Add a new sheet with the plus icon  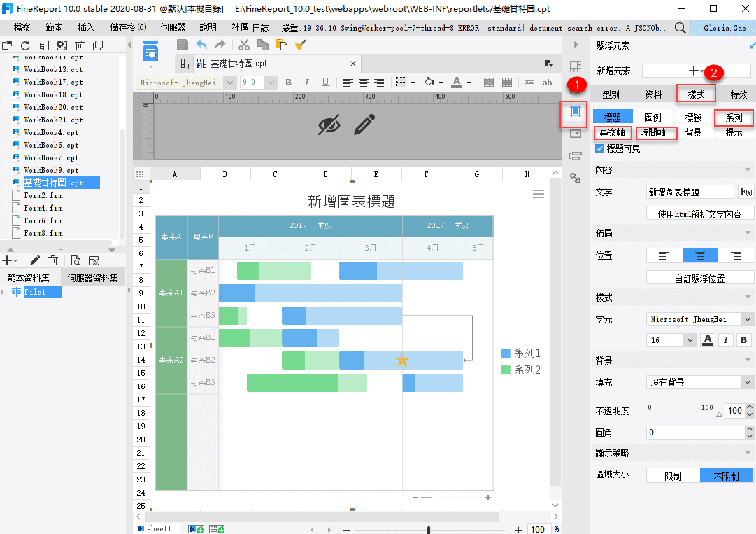[196, 529]
